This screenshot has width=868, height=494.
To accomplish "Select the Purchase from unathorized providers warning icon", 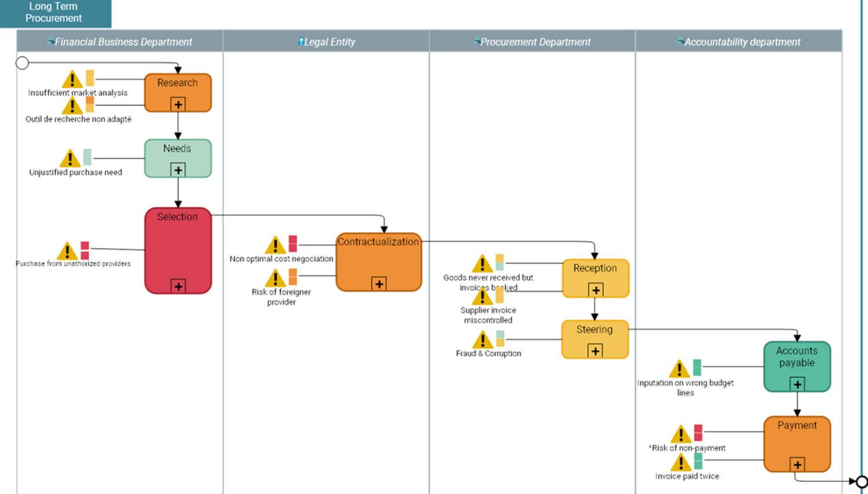I will (67, 251).
